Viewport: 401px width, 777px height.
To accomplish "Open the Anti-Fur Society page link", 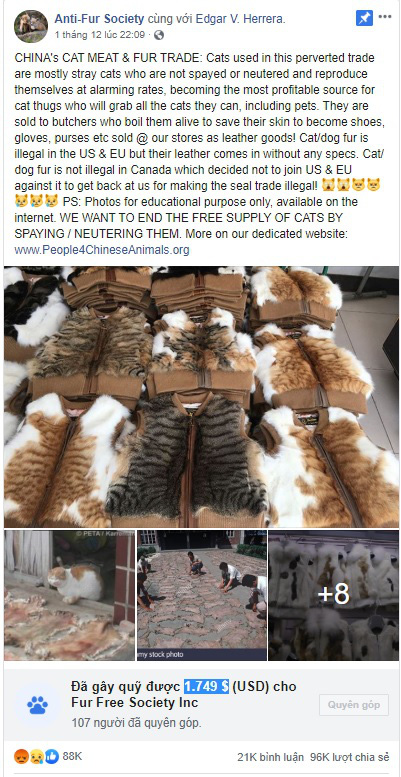I will [x=99, y=19].
